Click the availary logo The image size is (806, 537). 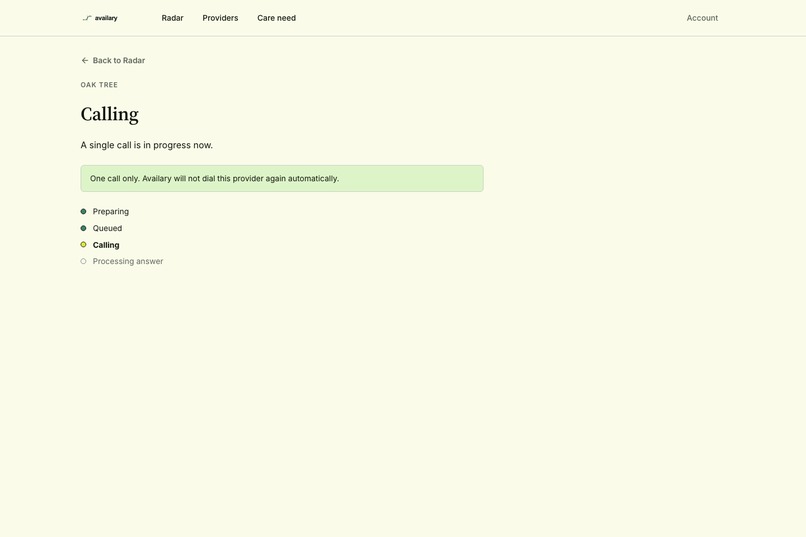click(x=100, y=18)
